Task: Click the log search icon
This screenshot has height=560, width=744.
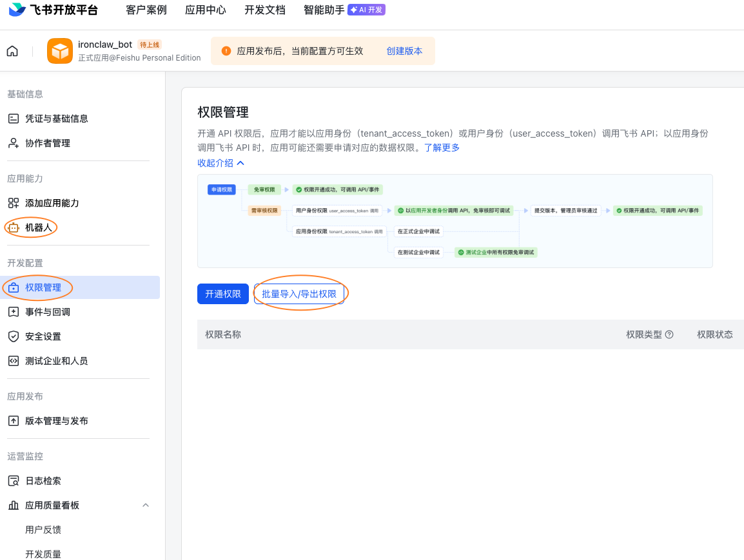Action: pyautogui.click(x=14, y=481)
